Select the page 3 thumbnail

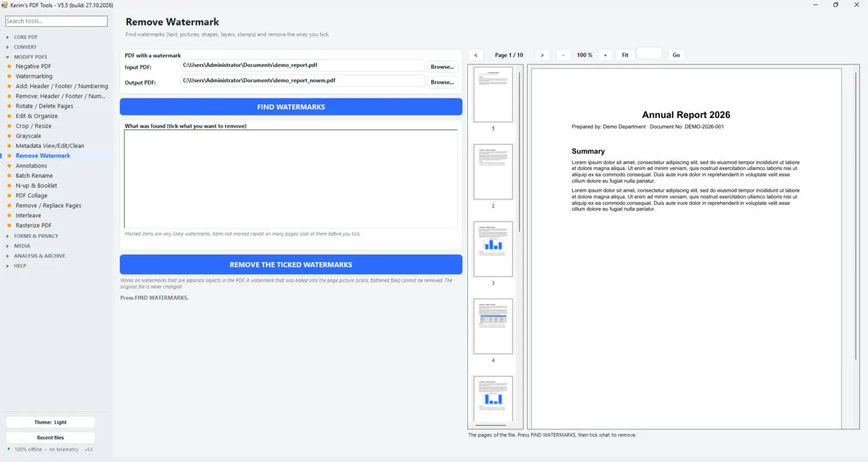point(493,249)
